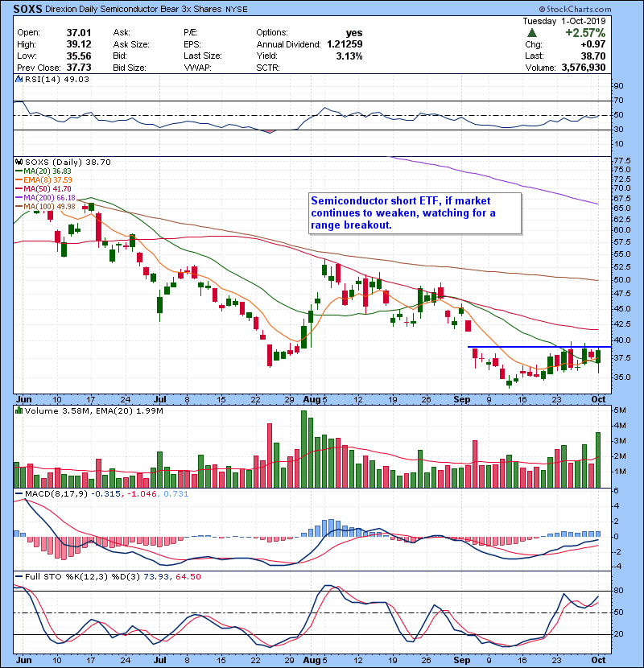
Task: Click the 80 label on the stochastic axis
Action: [618, 591]
